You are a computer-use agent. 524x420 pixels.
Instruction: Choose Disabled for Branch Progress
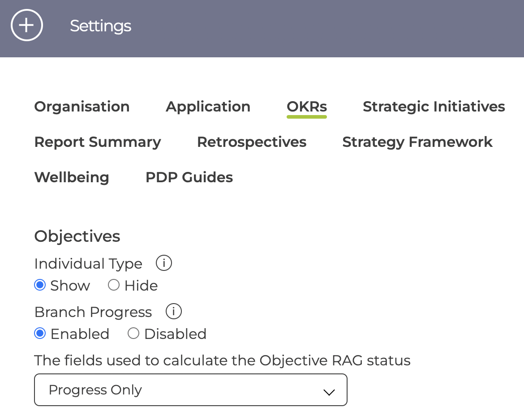point(133,334)
